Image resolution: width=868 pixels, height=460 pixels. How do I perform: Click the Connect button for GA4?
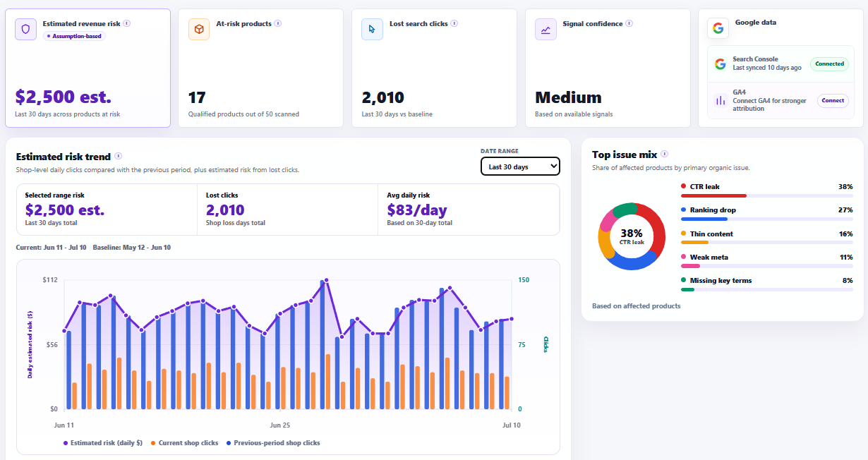(833, 100)
